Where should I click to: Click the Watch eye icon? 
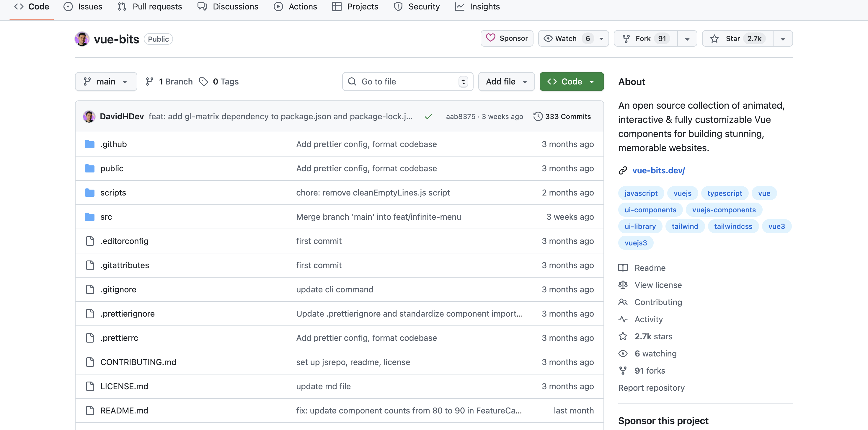(548, 39)
